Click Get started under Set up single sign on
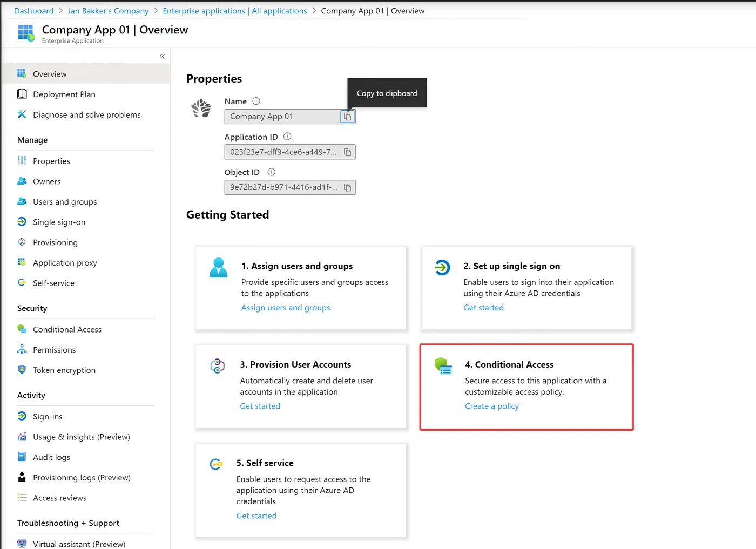The height and width of the screenshot is (549, 756). point(483,307)
